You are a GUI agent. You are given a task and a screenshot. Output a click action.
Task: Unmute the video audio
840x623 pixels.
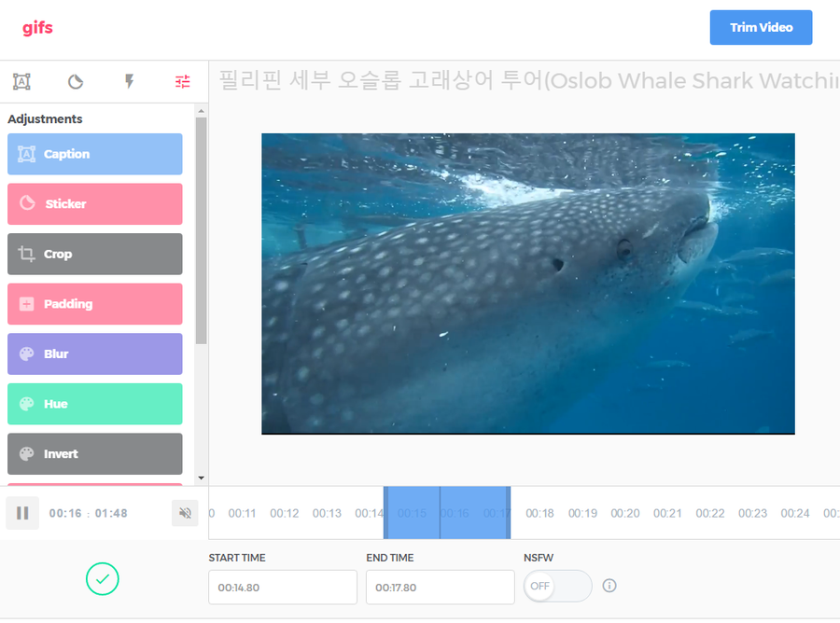(184, 512)
